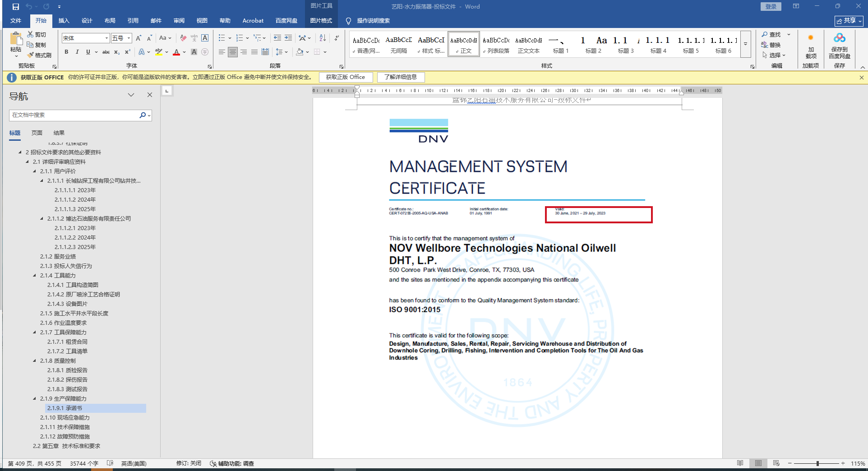Toggle italic formatting
This screenshot has height=471, width=868.
77,52
